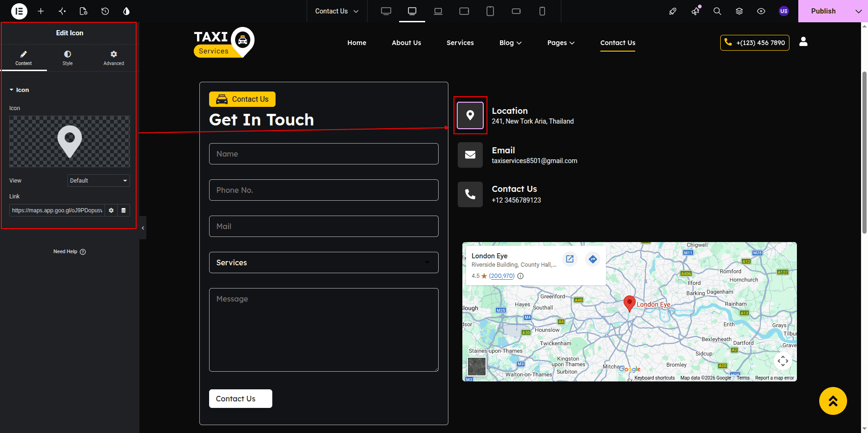Switch to Laptop device preview
Viewport: 868px width, 433px height.
pyautogui.click(x=438, y=11)
